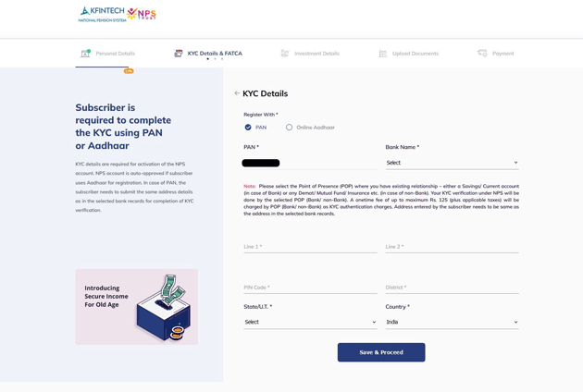583x392 pixels.
Task: Click the Payment step icon
Action: point(482,54)
